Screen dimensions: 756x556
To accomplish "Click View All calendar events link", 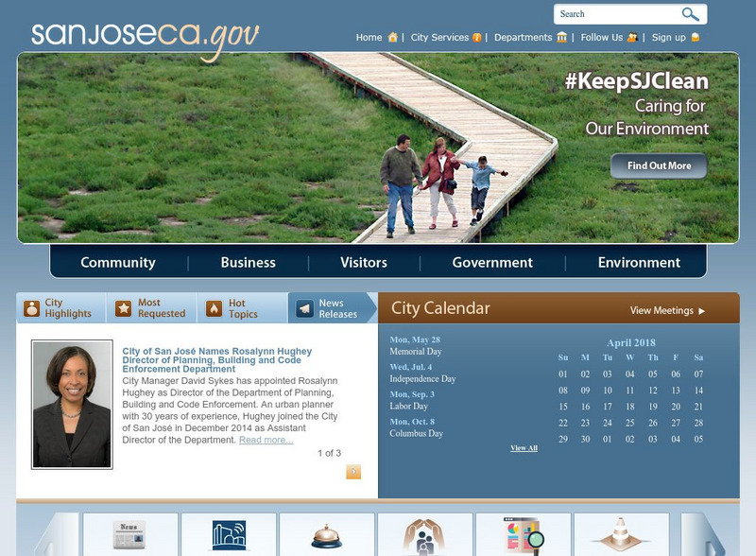I will [524, 448].
